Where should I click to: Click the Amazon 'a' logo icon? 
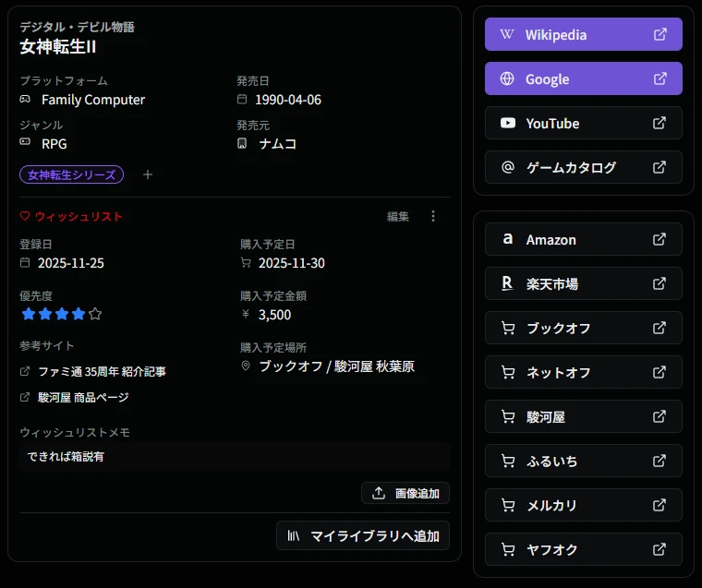(507, 239)
